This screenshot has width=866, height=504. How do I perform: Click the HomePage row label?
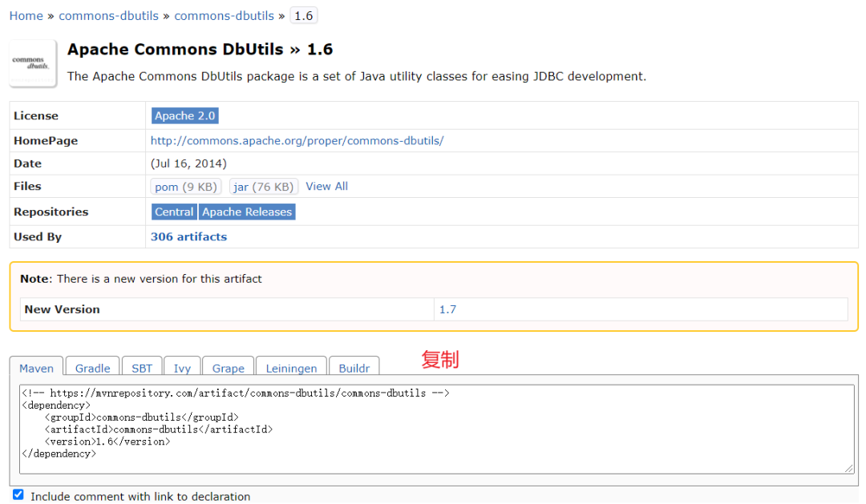(46, 141)
